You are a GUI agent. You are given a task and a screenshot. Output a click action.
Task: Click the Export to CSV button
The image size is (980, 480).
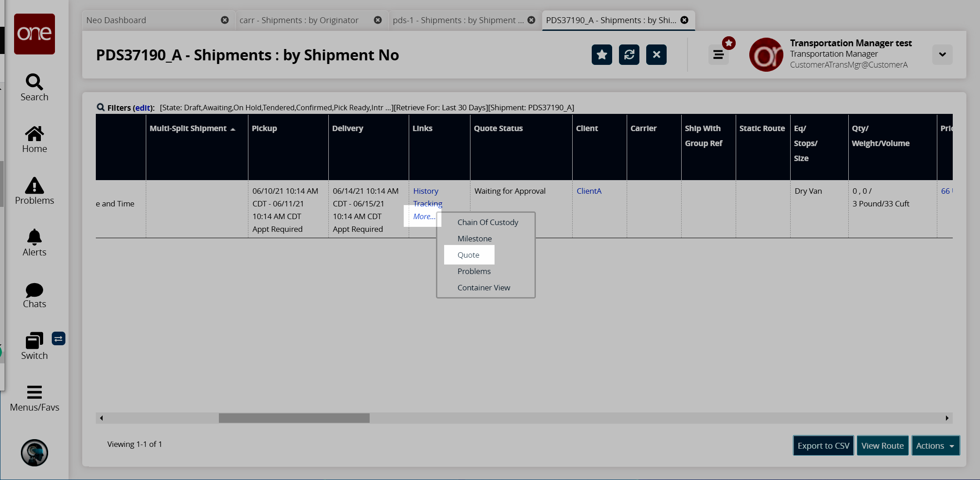(823, 446)
